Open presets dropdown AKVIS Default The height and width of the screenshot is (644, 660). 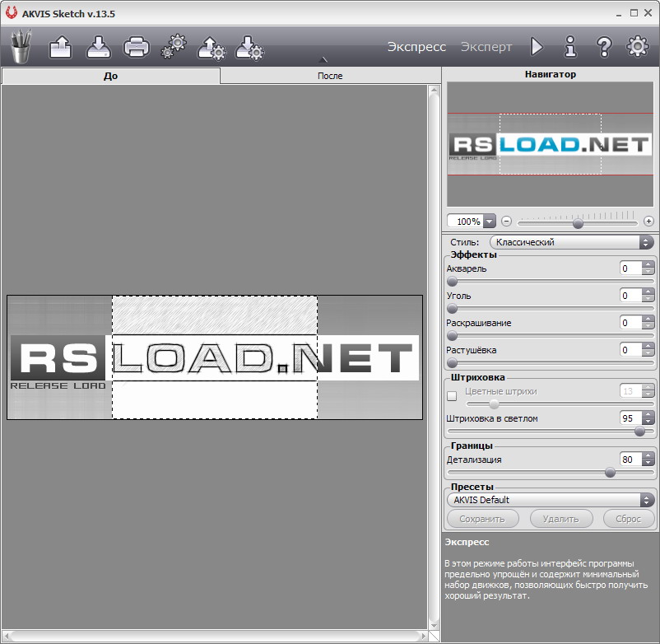551,500
